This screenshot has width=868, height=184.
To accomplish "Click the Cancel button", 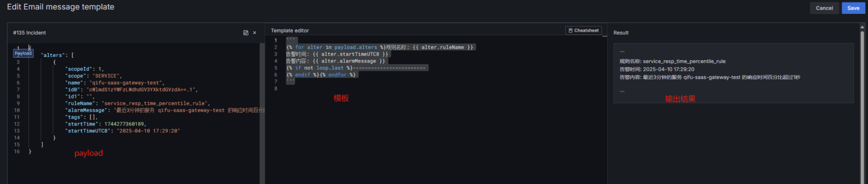I will (x=824, y=8).
